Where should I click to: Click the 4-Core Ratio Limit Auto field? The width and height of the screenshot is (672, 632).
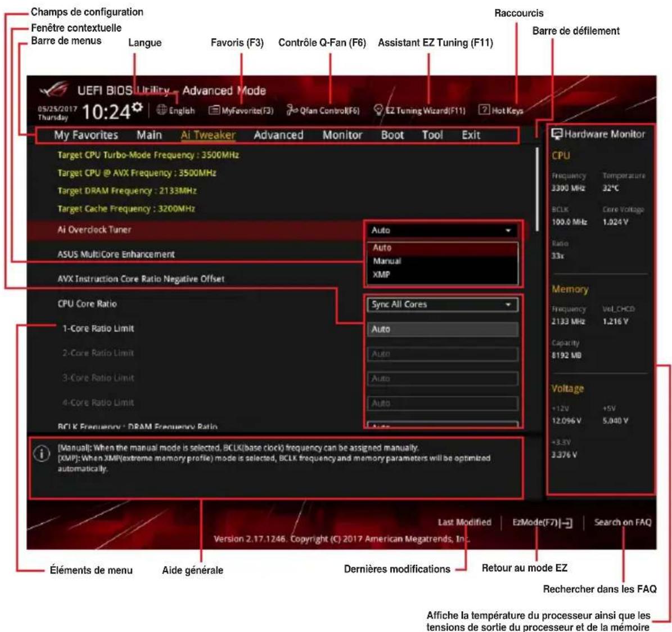pos(443,404)
